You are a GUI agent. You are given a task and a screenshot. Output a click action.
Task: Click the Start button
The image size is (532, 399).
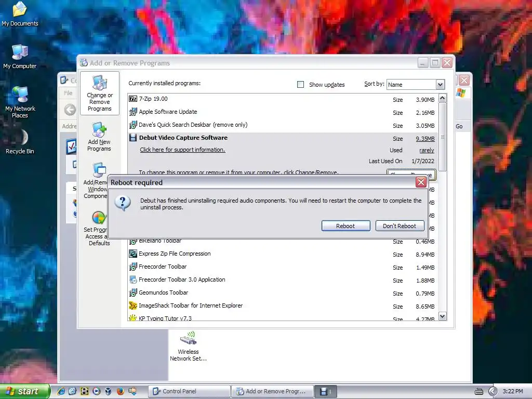tap(24, 391)
